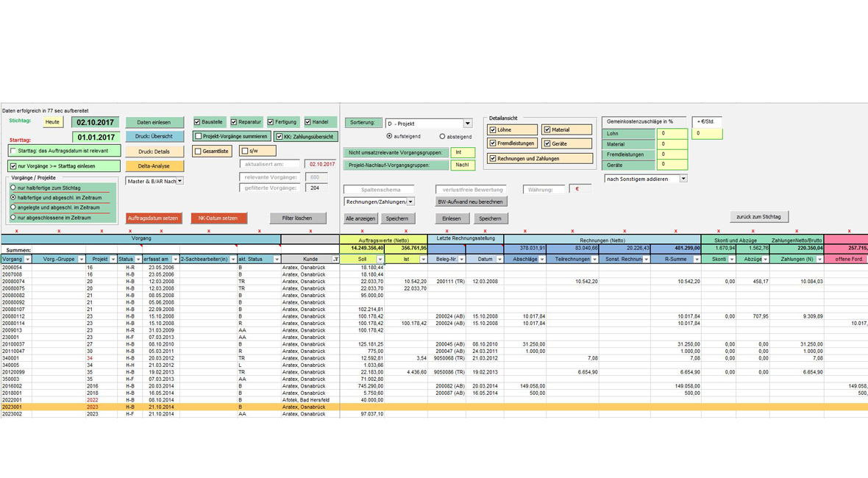
Task: Click the filter funnel icon on Kunde column
Action: coord(335,260)
